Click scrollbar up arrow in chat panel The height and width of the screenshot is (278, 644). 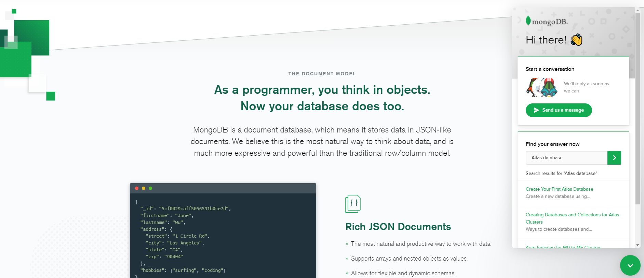tap(638, 10)
